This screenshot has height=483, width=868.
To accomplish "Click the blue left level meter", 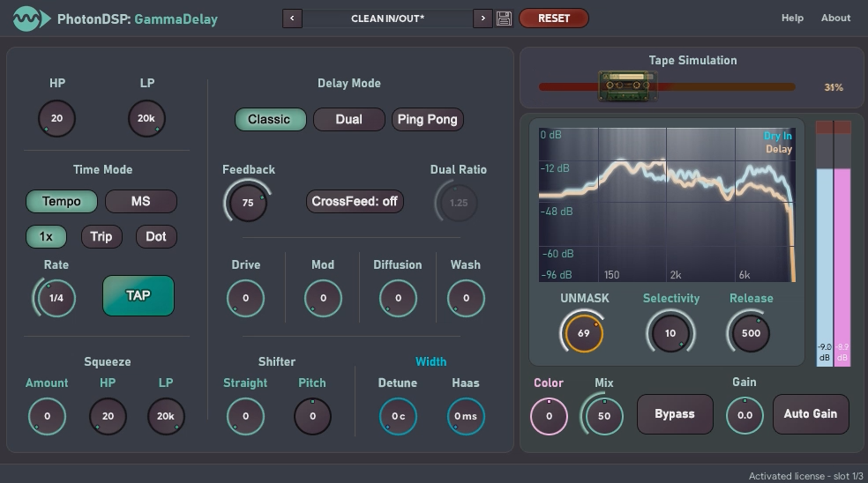I will tap(825, 243).
